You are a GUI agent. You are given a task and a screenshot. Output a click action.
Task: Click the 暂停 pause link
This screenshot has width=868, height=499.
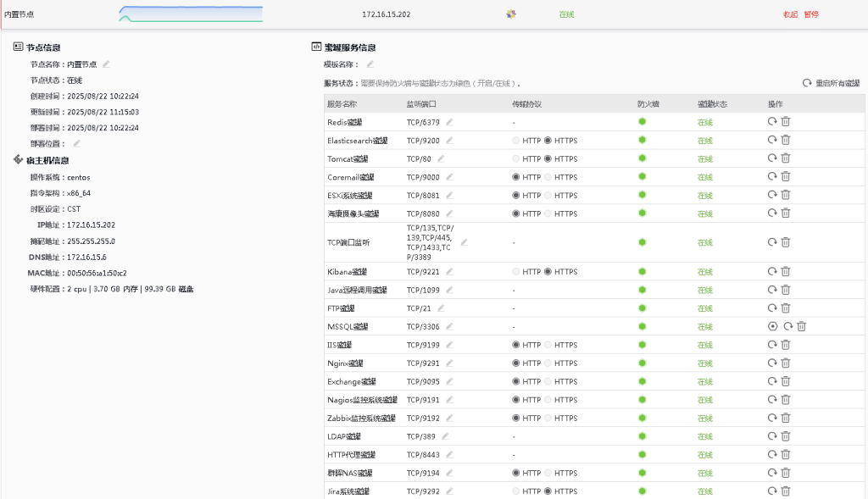[x=811, y=14]
